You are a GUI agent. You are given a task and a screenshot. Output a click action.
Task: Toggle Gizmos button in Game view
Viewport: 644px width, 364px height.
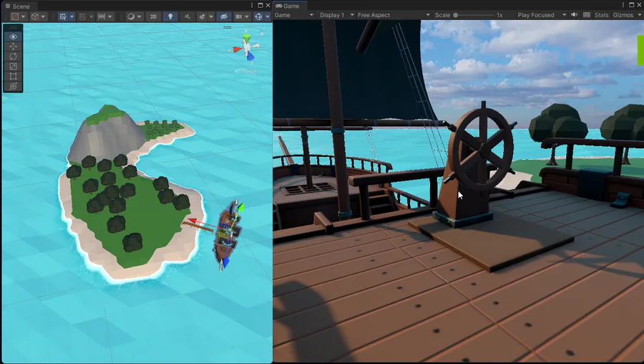(623, 15)
